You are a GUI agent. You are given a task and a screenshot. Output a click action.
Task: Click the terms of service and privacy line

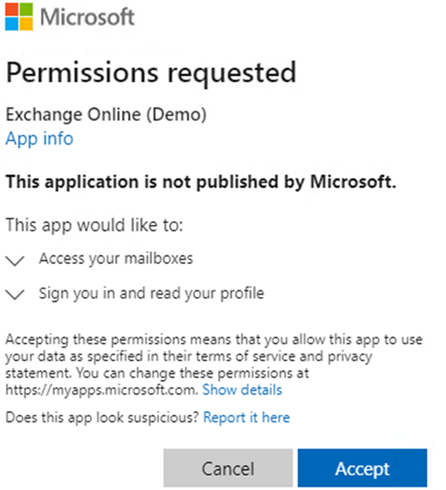(x=189, y=356)
